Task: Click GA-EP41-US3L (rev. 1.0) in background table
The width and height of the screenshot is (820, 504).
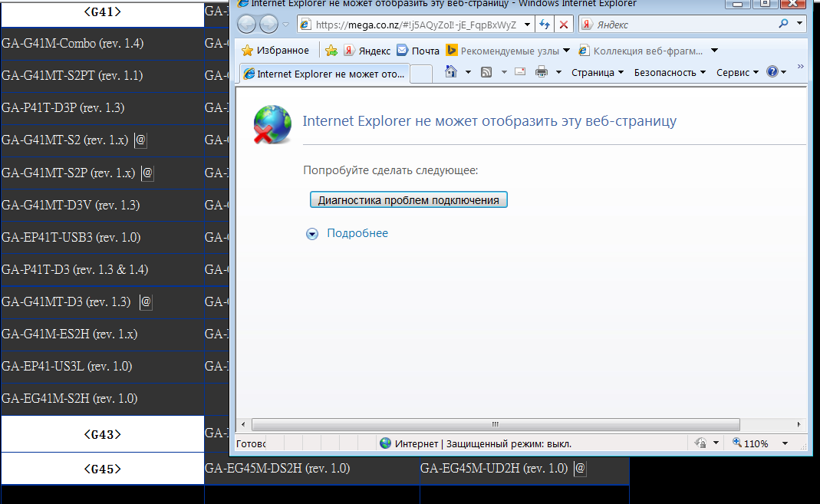Action: [67, 367]
